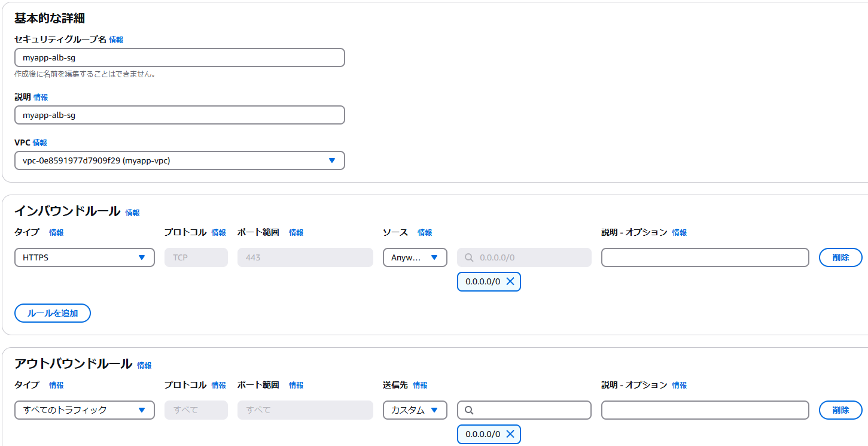Open info link next to セキュリティグループ名
This screenshot has width=868, height=446.
[116, 40]
